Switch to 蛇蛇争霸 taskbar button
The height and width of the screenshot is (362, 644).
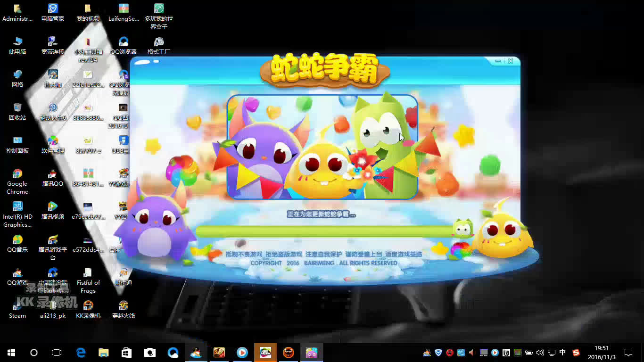(312, 353)
